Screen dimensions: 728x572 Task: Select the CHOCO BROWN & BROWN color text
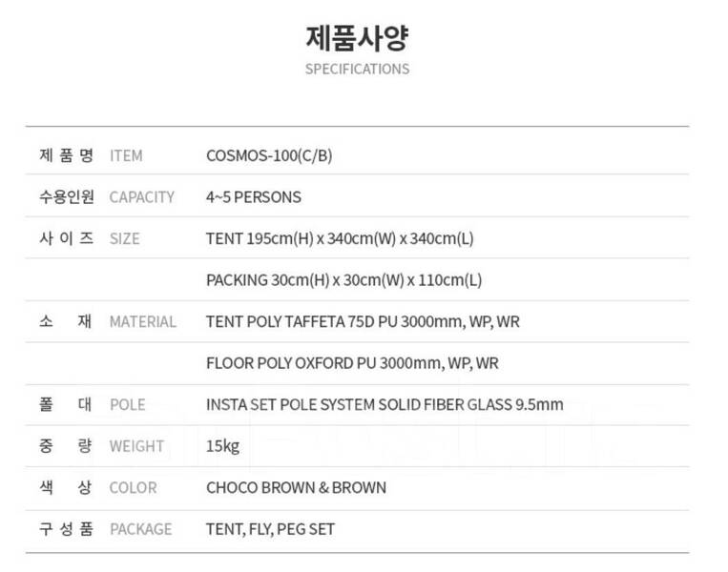[296, 487]
